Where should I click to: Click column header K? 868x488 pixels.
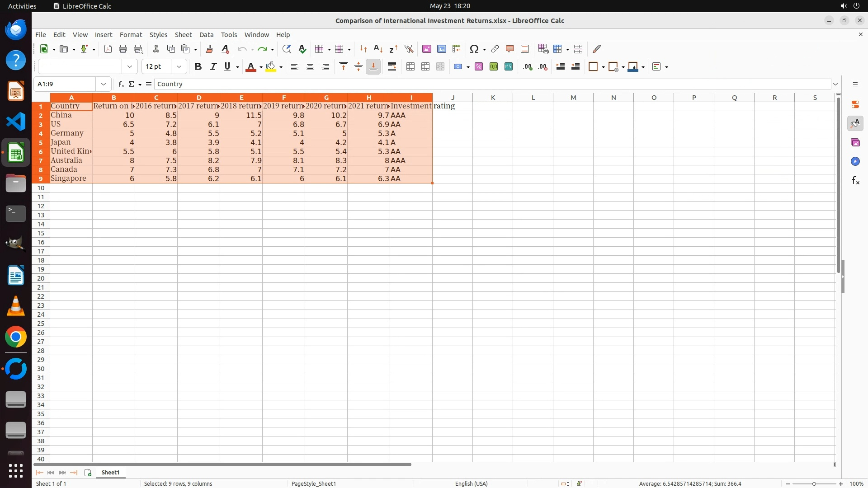coord(492,97)
